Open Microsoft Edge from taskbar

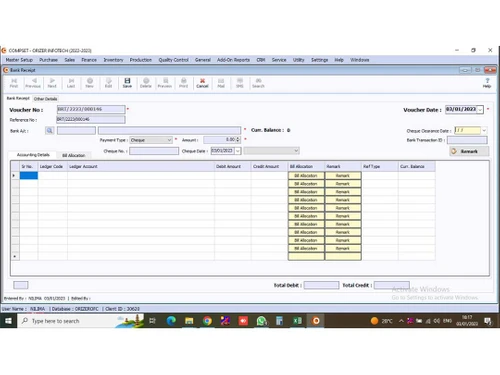click(171, 321)
